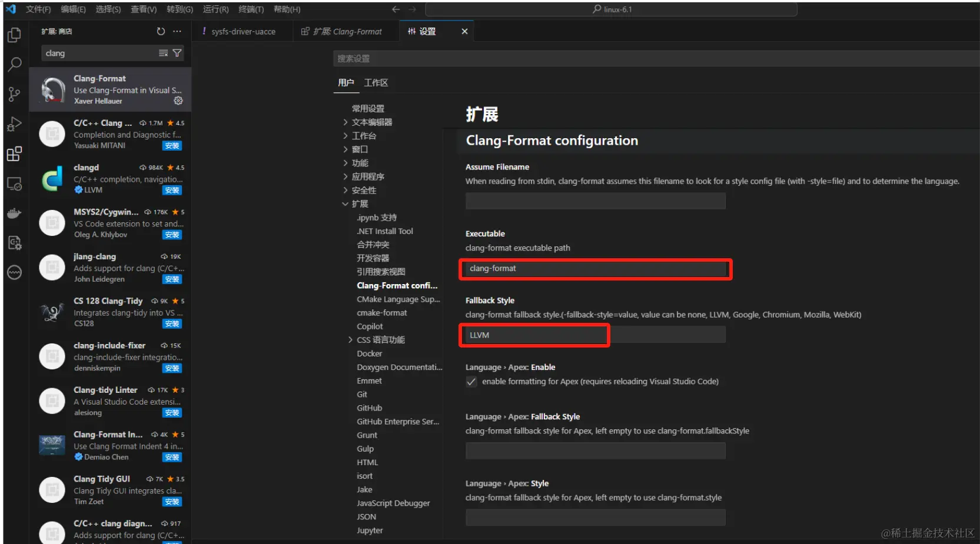This screenshot has height=544, width=980.
Task: Open the extensions view more actions menu
Action: tap(177, 31)
